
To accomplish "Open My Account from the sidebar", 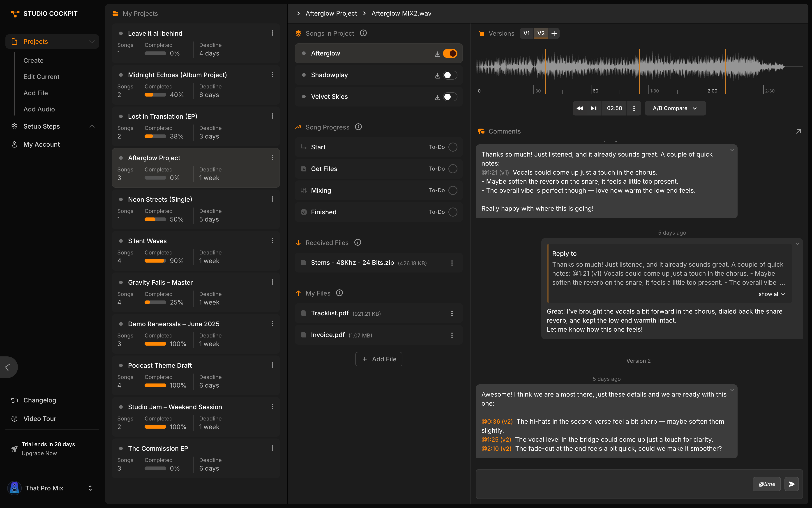I will [x=41, y=144].
